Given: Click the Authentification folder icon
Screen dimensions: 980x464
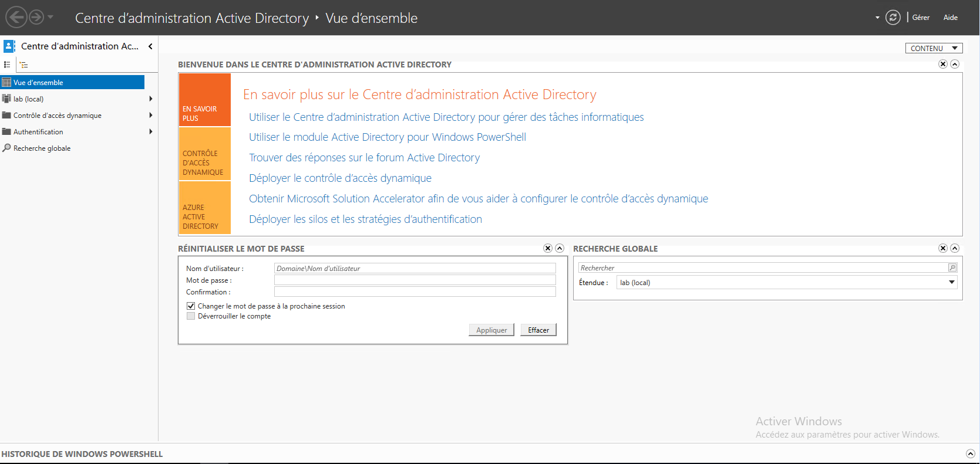Looking at the screenshot, I should (x=6, y=131).
